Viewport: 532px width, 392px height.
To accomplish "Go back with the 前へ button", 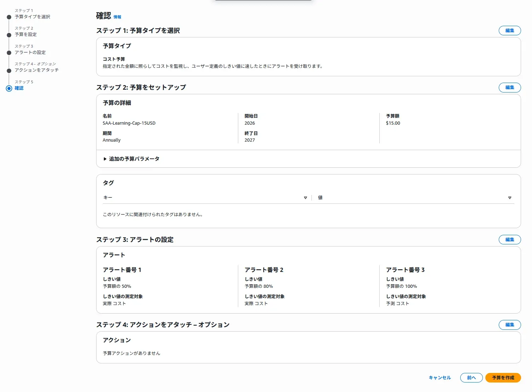I will (471, 378).
